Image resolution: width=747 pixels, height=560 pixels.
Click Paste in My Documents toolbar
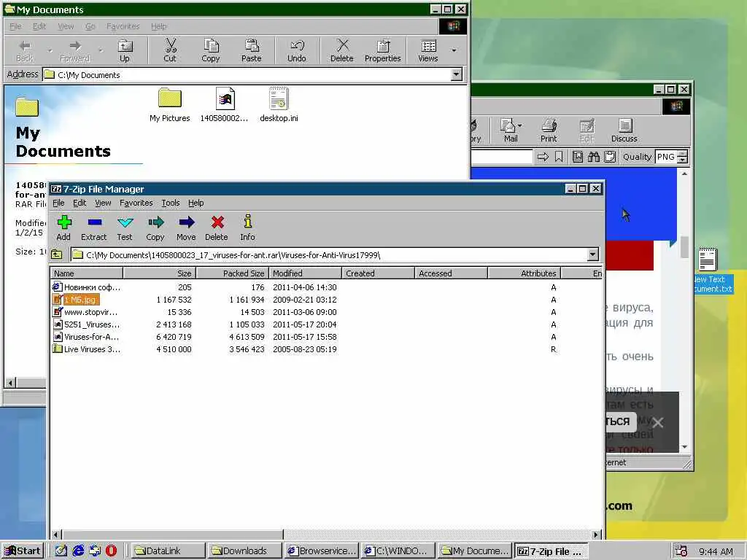251,50
